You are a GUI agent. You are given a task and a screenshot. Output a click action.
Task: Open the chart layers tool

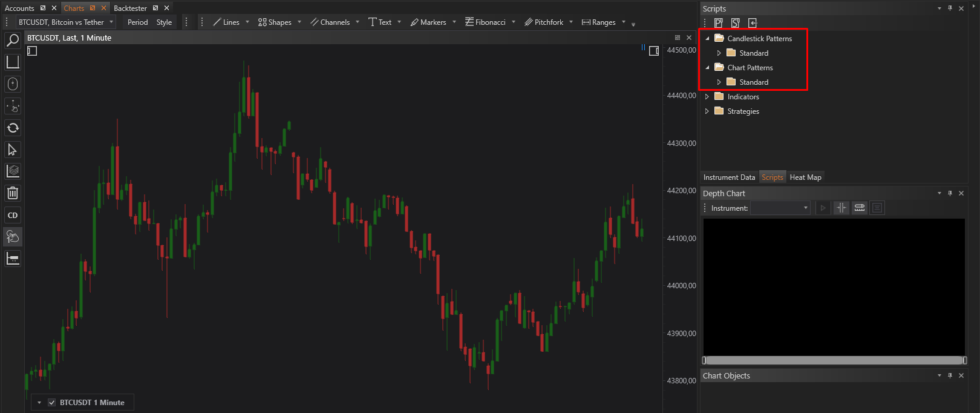(x=13, y=171)
